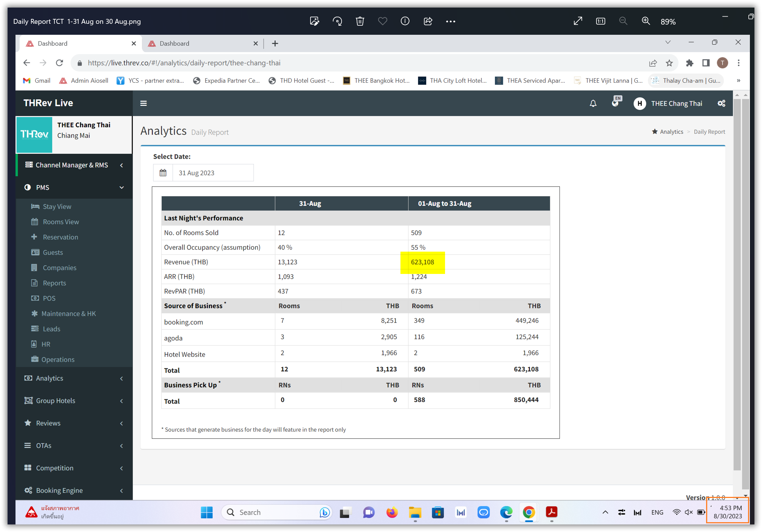Open the settings gear in the top bar
The width and height of the screenshot is (762, 532).
point(721,103)
